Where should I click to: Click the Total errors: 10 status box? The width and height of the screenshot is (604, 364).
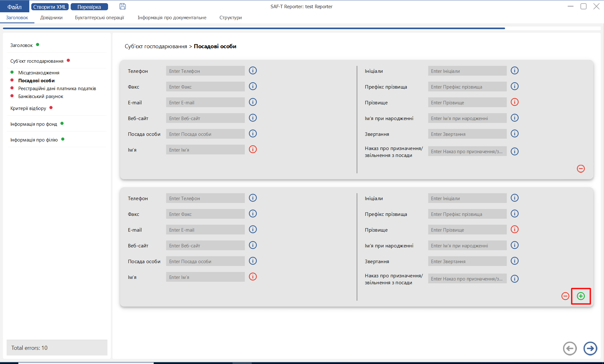[57, 348]
